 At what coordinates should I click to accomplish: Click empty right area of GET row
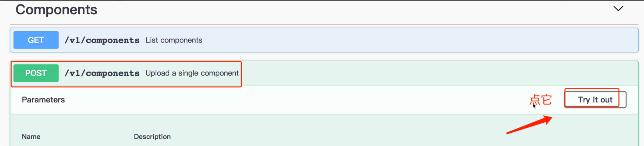pyautogui.click(x=419, y=40)
